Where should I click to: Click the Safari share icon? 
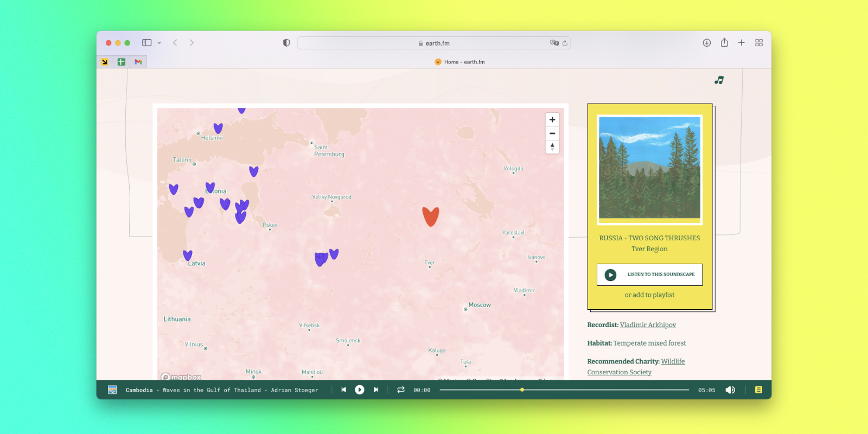[724, 43]
